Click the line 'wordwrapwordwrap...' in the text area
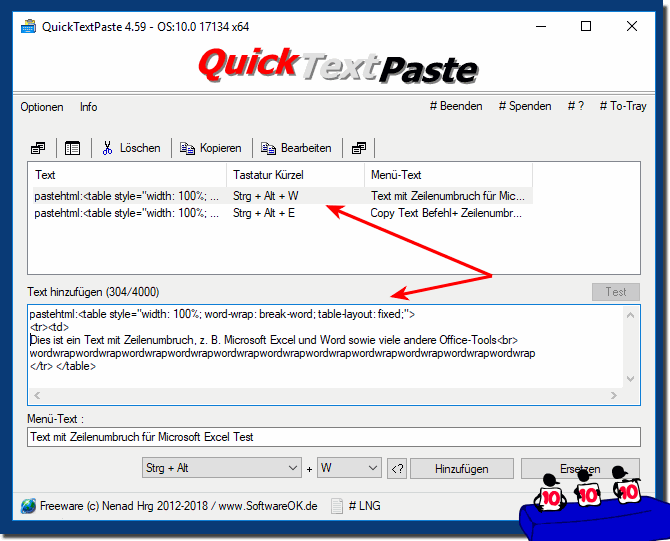 click(282, 353)
